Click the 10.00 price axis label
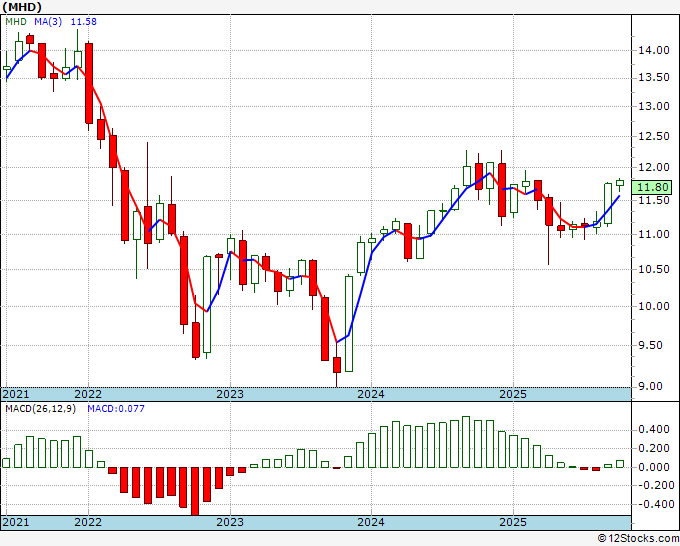The width and height of the screenshot is (680, 546). [654, 306]
